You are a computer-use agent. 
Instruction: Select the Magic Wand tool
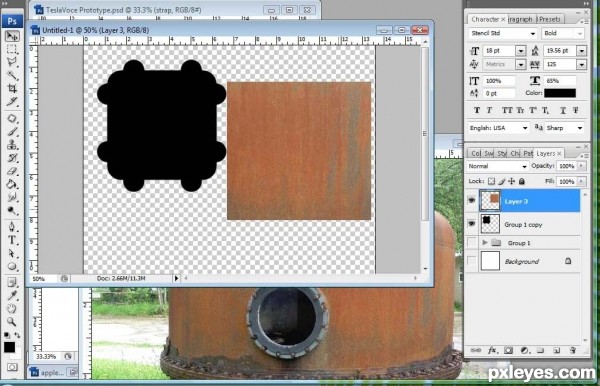[x=12, y=75]
